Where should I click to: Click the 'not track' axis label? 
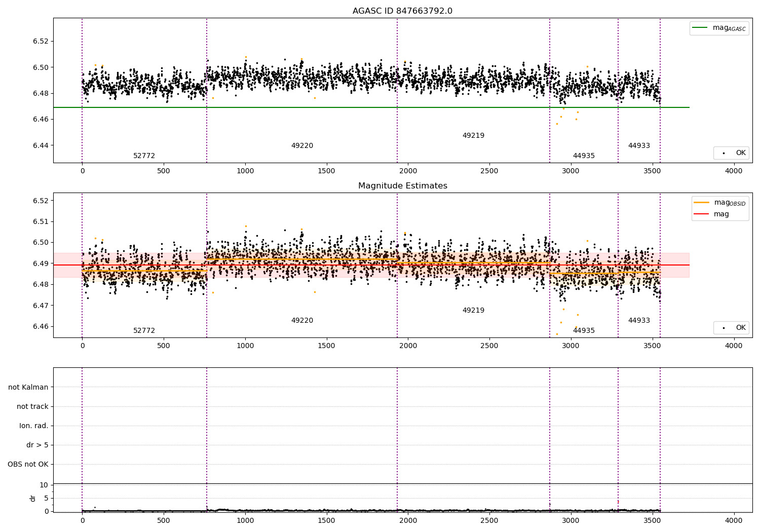click(x=32, y=406)
